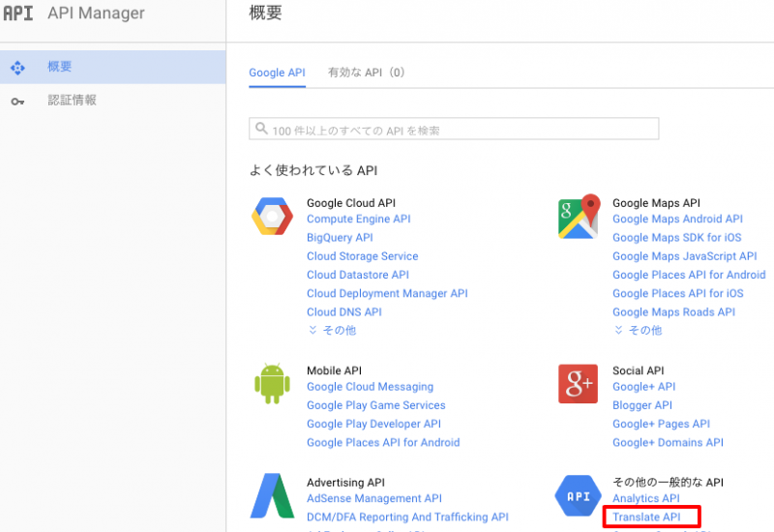Open Google Maps JavaScript API link
This screenshot has height=532, width=774.
685,256
